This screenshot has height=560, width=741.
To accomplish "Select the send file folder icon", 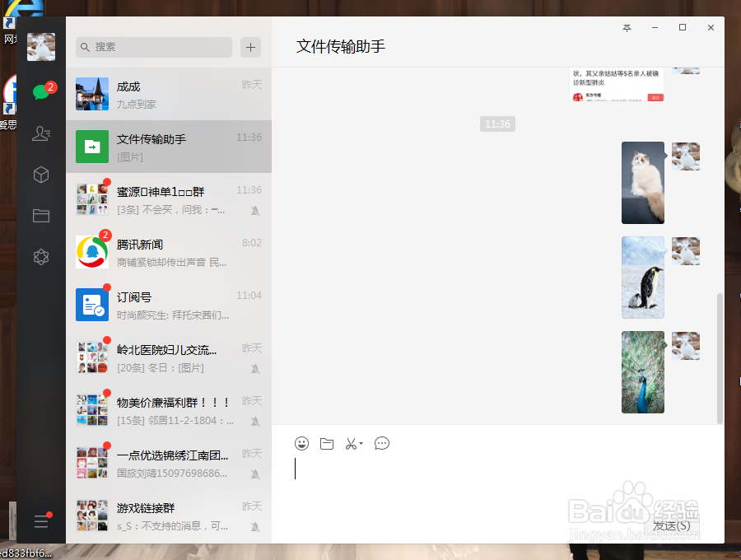I will point(326,443).
